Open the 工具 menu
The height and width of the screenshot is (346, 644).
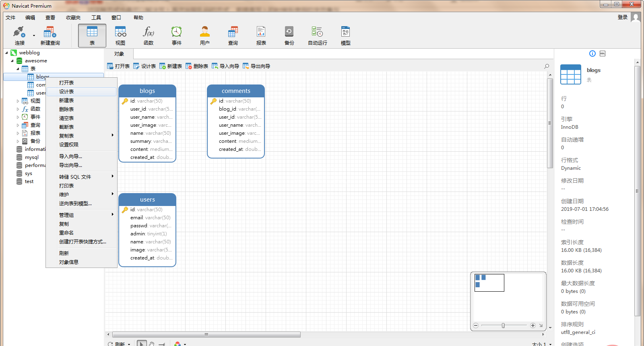click(x=96, y=18)
